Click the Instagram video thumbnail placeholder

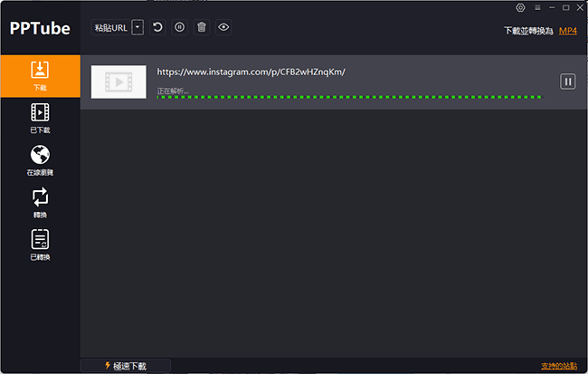point(119,82)
